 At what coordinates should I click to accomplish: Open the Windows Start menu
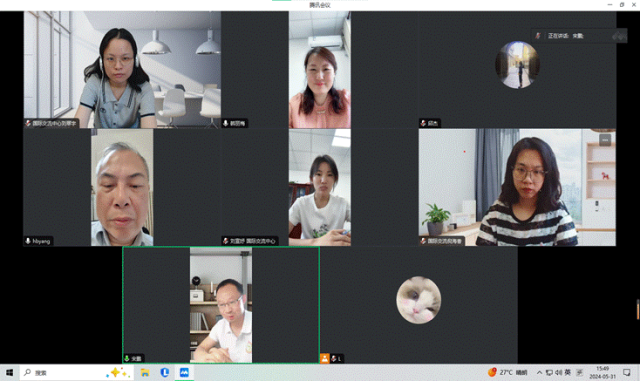coord(9,372)
